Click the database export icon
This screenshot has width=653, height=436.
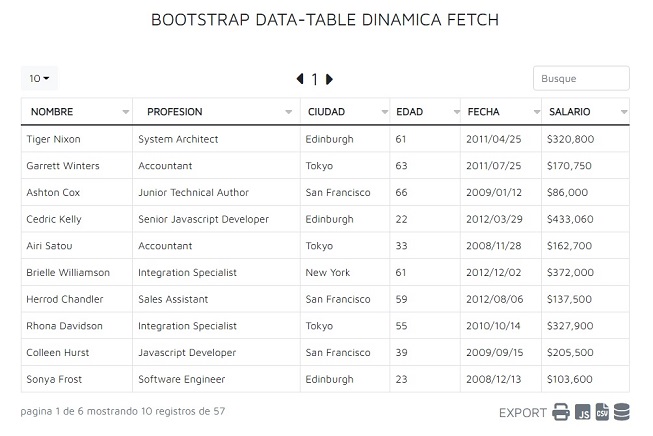(x=621, y=412)
